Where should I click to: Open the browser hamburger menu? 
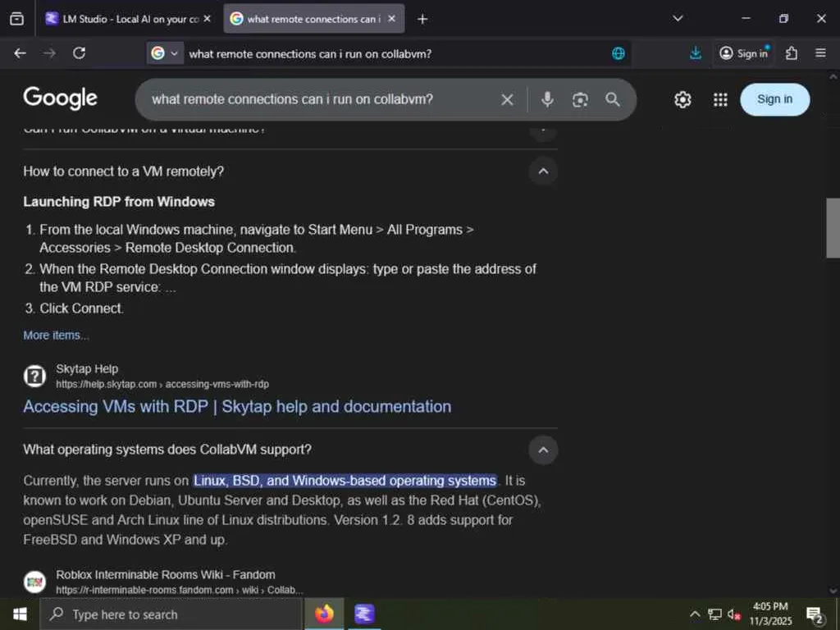point(820,53)
